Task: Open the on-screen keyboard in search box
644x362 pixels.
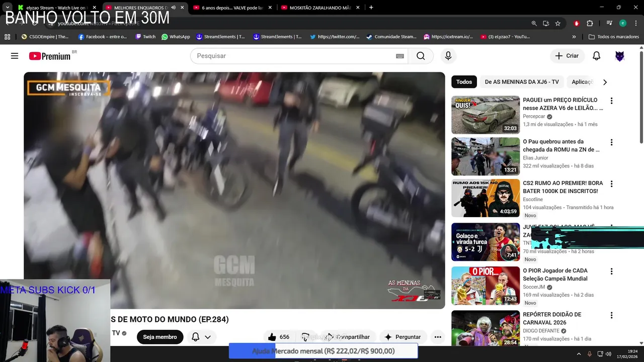Action: click(x=400, y=56)
